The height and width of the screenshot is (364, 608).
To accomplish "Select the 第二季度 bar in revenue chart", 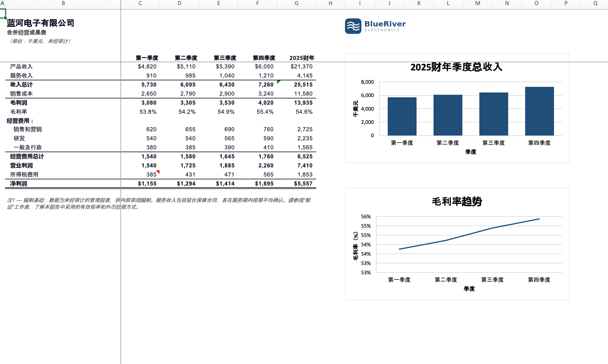I will coord(448,115).
